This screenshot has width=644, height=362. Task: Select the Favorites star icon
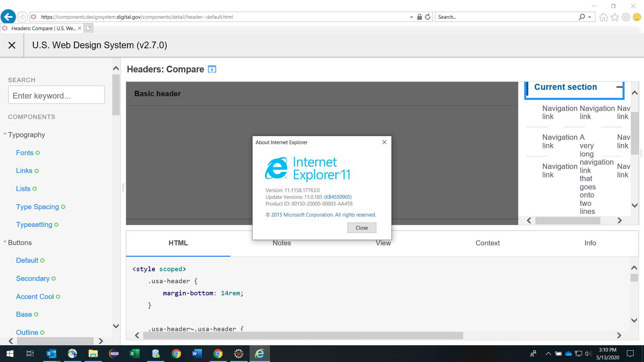[x=615, y=17]
